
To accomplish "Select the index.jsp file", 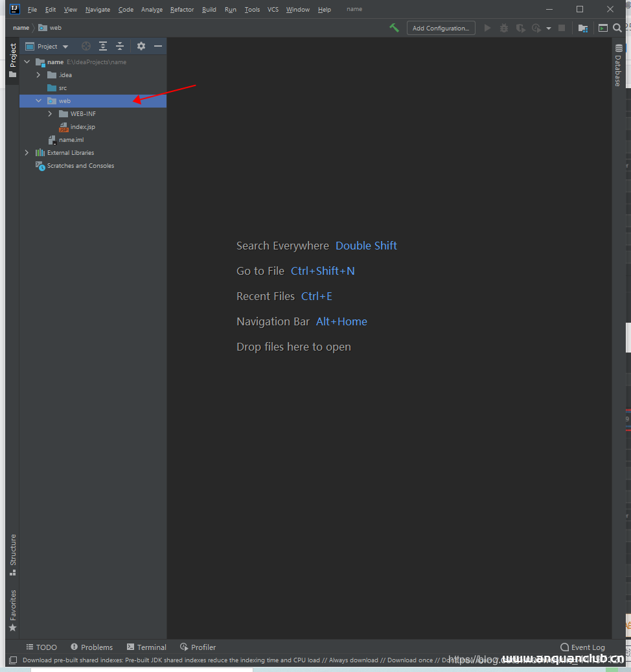I will point(82,127).
